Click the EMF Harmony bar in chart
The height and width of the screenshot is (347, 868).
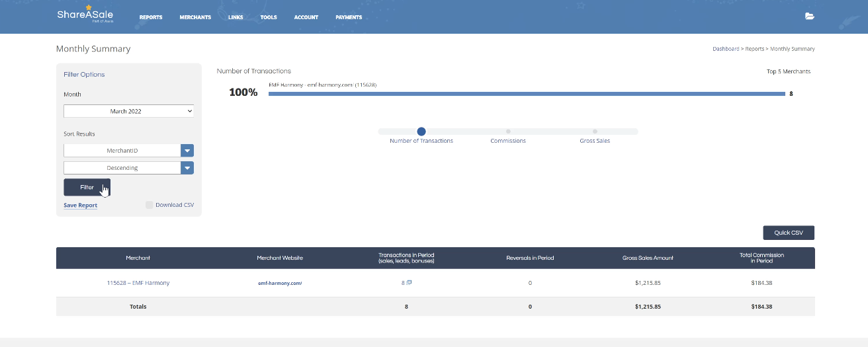pyautogui.click(x=527, y=94)
